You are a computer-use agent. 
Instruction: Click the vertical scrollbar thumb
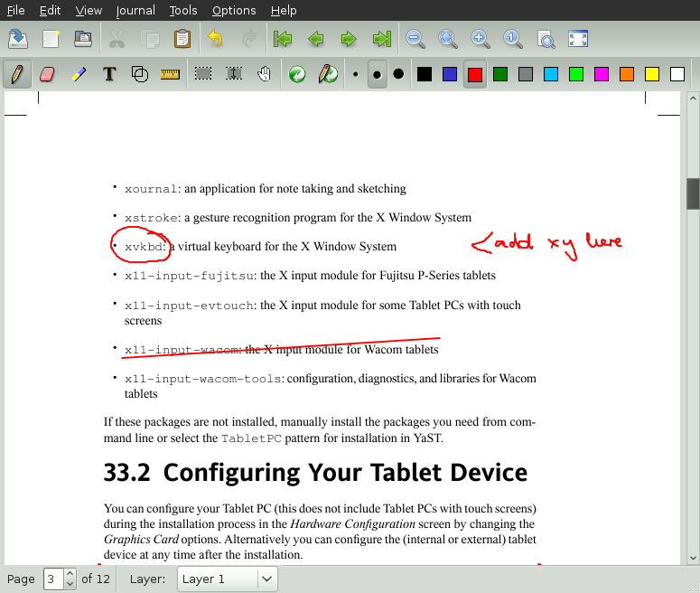pos(693,193)
